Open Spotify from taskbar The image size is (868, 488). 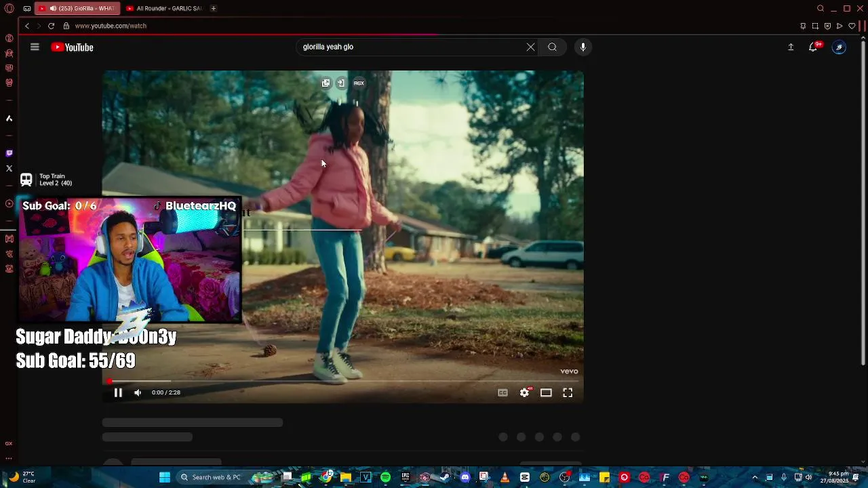point(385,477)
